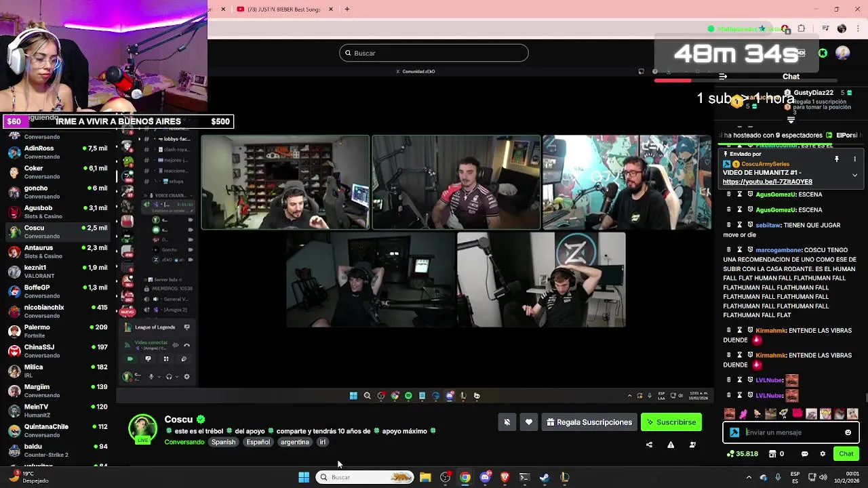The image size is (868, 488).
Task: Click the Spanish tag
Action: point(223,442)
